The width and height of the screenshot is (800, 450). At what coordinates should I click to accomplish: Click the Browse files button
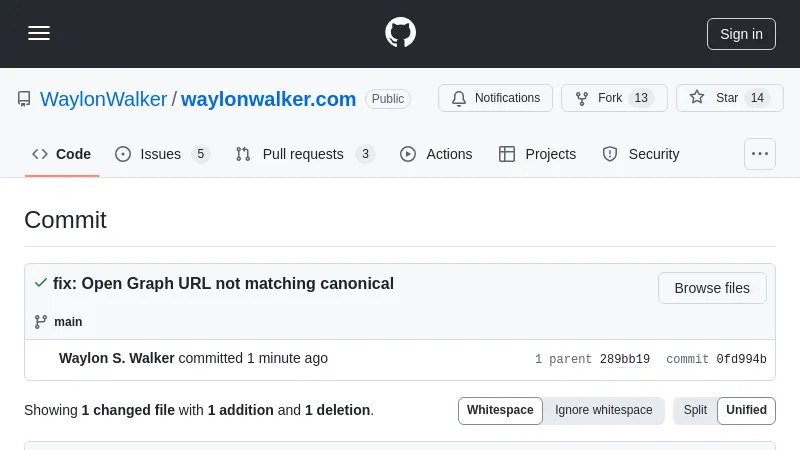click(x=712, y=288)
